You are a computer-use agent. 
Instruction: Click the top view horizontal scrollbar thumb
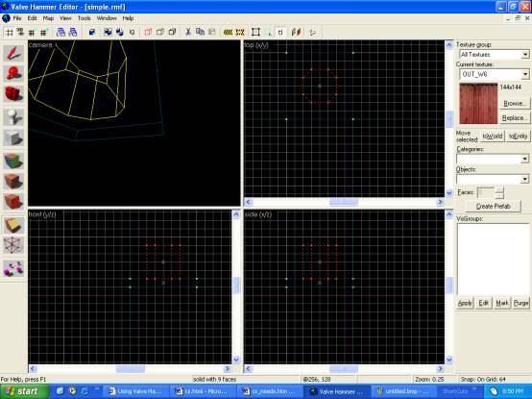344,202
